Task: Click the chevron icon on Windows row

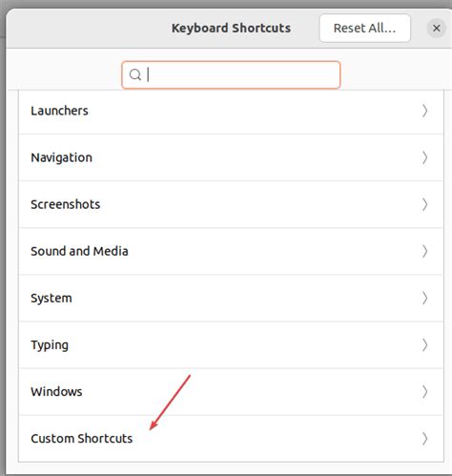Action: (424, 392)
